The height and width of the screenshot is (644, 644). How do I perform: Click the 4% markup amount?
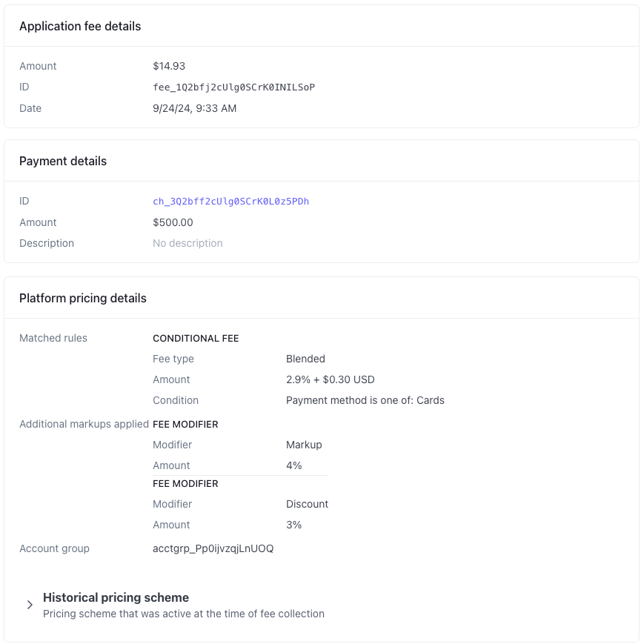tap(294, 465)
